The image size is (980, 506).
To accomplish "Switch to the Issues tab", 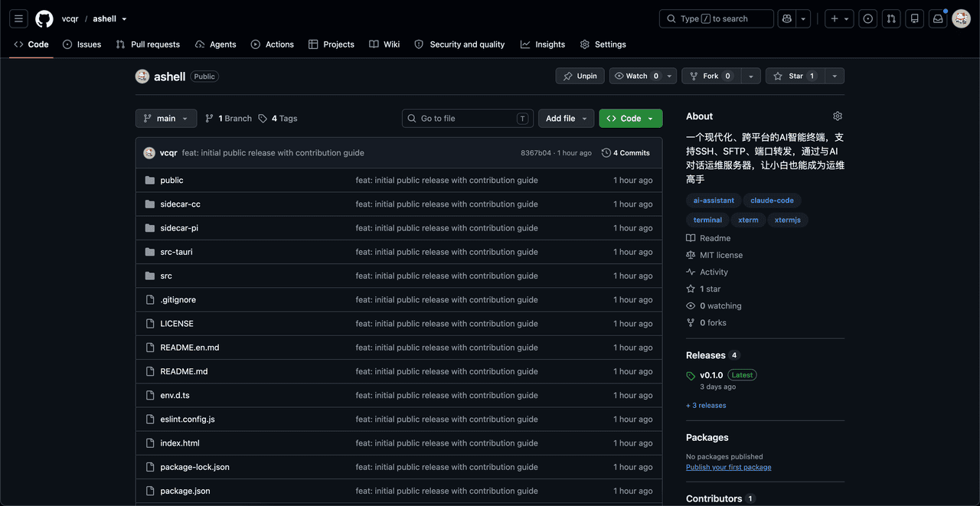I will point(82,44).
